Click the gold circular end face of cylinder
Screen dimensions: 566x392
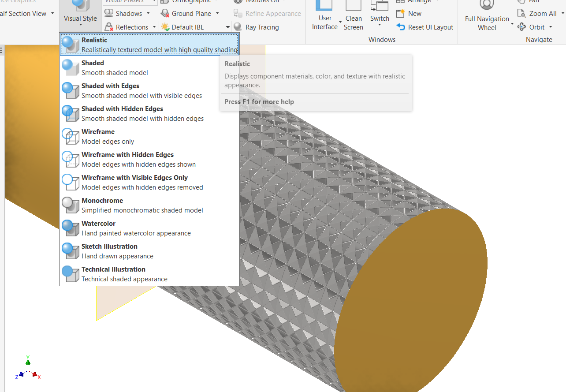[411, 300]
